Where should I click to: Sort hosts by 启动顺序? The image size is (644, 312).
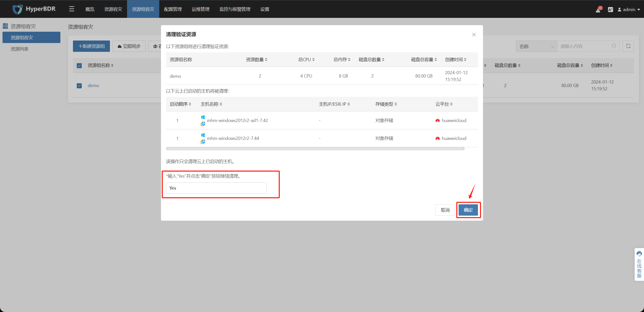pyautogui.click(x=190, y=104)
